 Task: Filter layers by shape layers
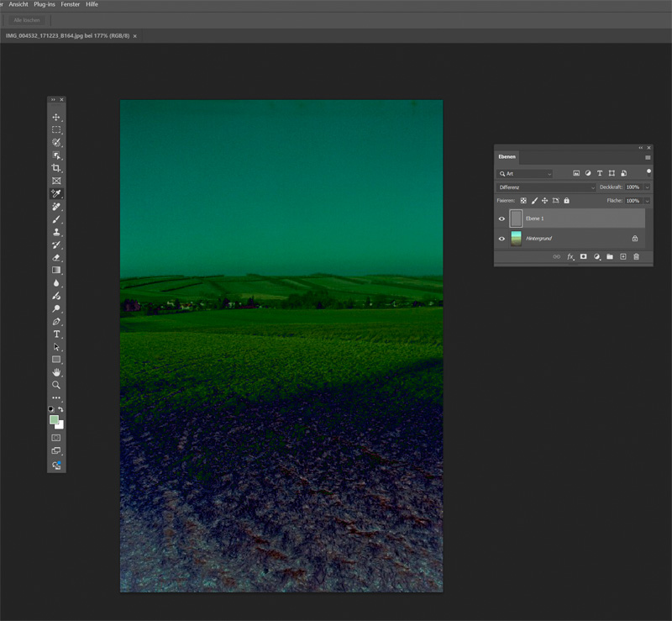click(612, 173)
